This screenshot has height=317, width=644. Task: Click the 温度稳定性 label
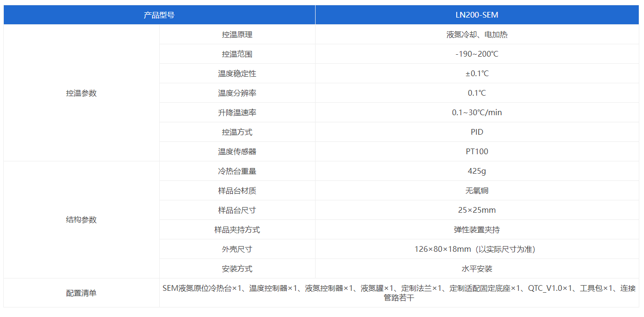point(237,74)
